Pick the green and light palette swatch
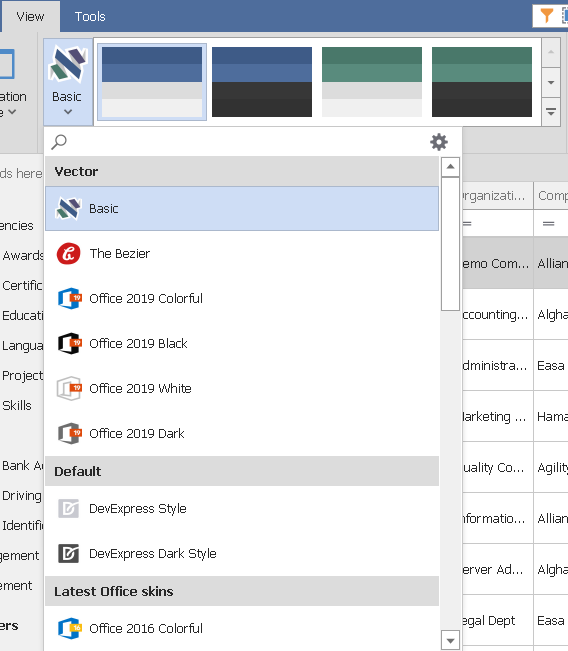The width and height of the screenshot is (568, 651). [x=372, y=82]
